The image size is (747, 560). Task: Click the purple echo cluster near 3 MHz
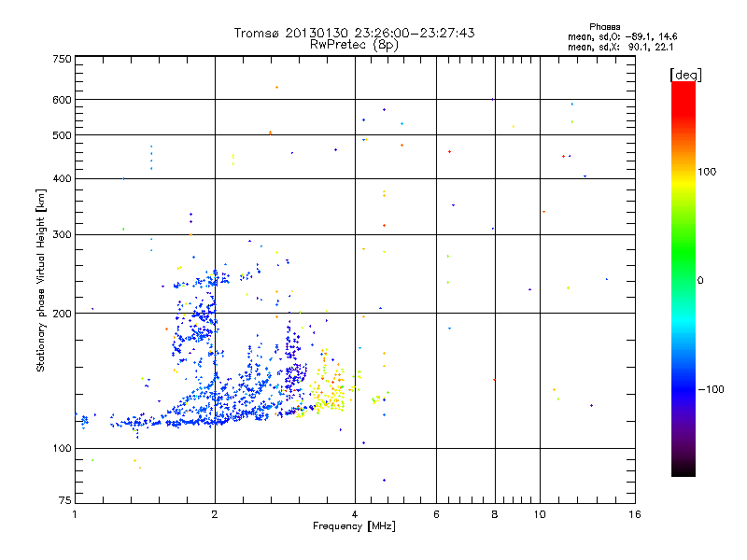pos(294,362)
